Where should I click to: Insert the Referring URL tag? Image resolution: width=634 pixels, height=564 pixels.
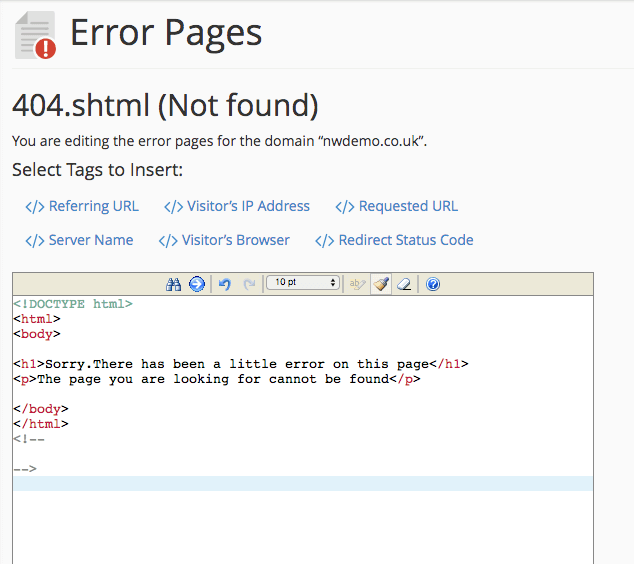point(82,206)
